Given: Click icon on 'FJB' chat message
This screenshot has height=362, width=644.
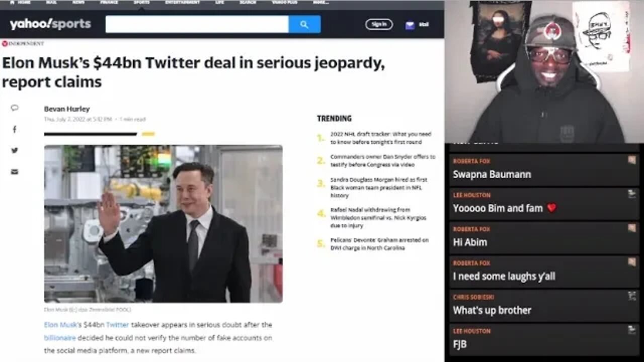Looking at the screenshot, I should pos(631,330).
